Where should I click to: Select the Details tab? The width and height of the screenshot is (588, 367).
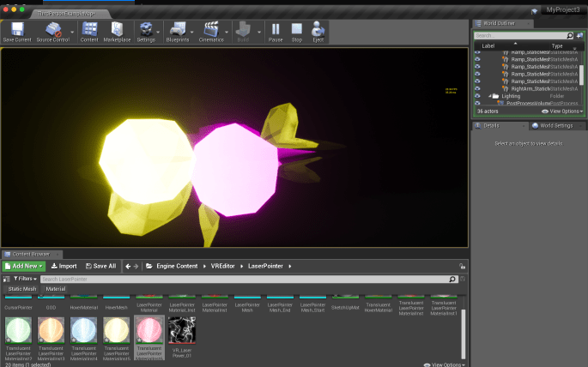click(491, 125)
